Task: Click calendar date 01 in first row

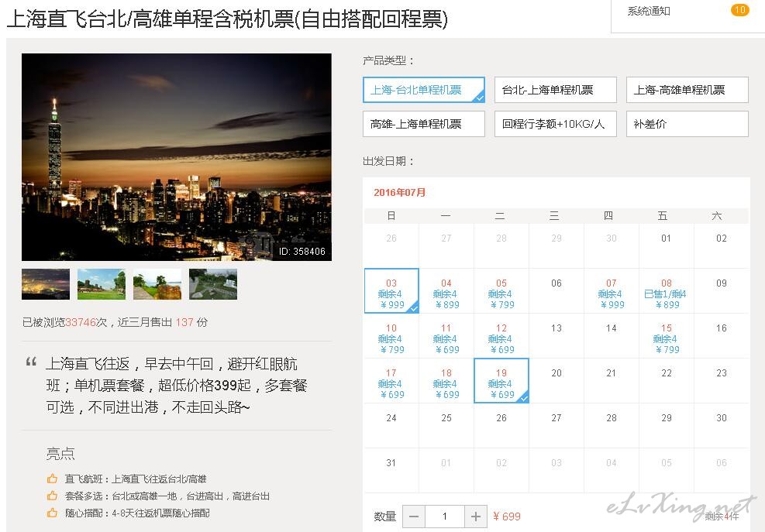Action: [x=667, y=245]
